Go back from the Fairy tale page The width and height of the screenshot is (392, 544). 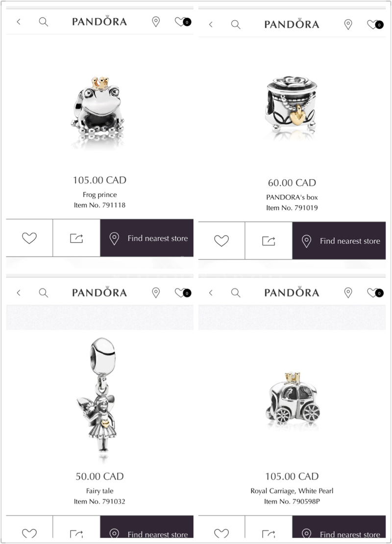18,293
